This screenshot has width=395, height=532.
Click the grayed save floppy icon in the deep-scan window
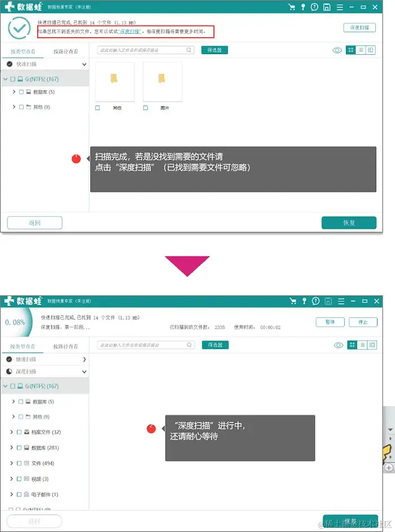tap(328, 301)
